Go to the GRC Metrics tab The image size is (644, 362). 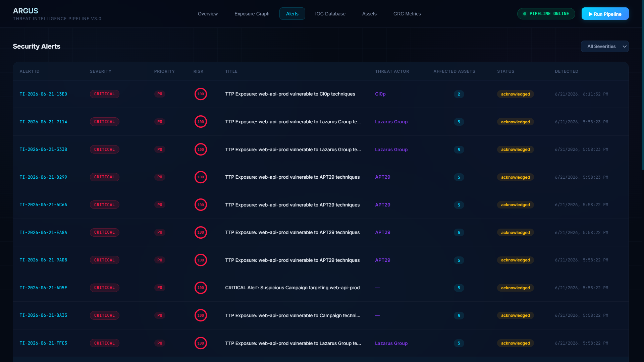407,14
